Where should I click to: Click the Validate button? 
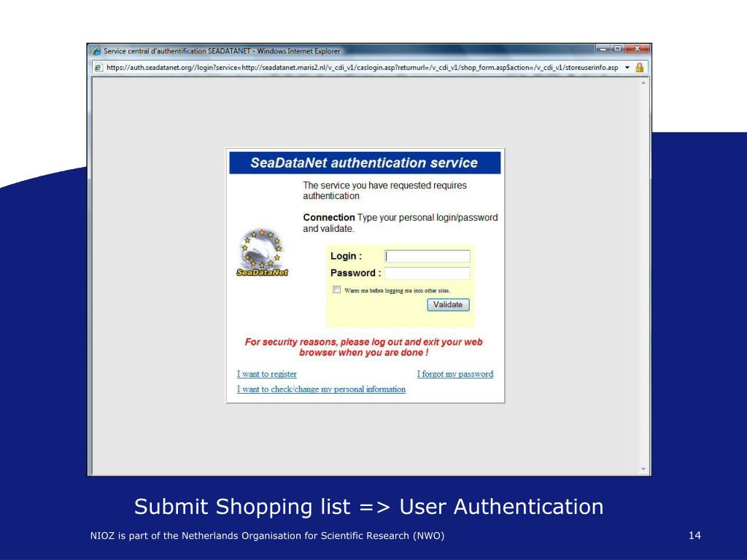point(448,305)
